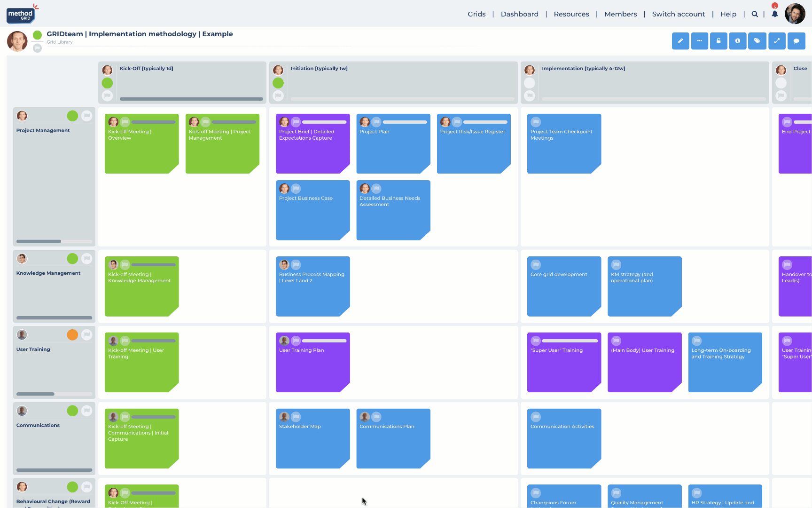Toggle green status circle in Initiation header
Screen dimensions: 812x508
278,83
